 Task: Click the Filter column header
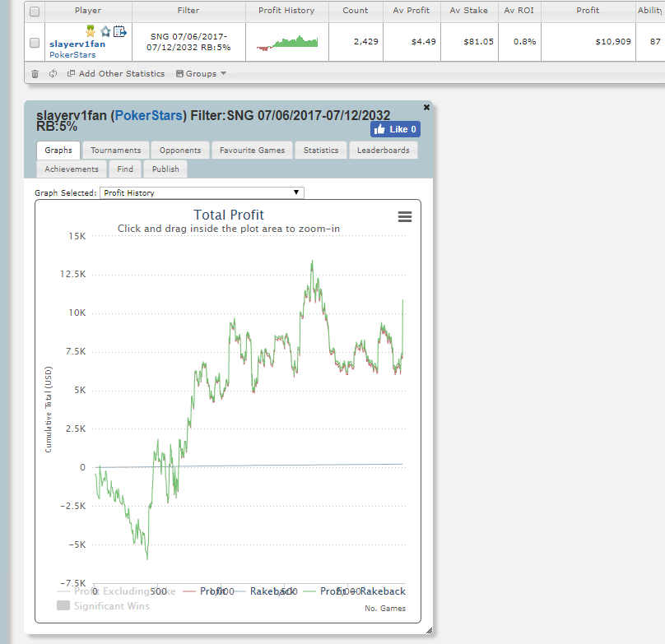coord(188,11)
